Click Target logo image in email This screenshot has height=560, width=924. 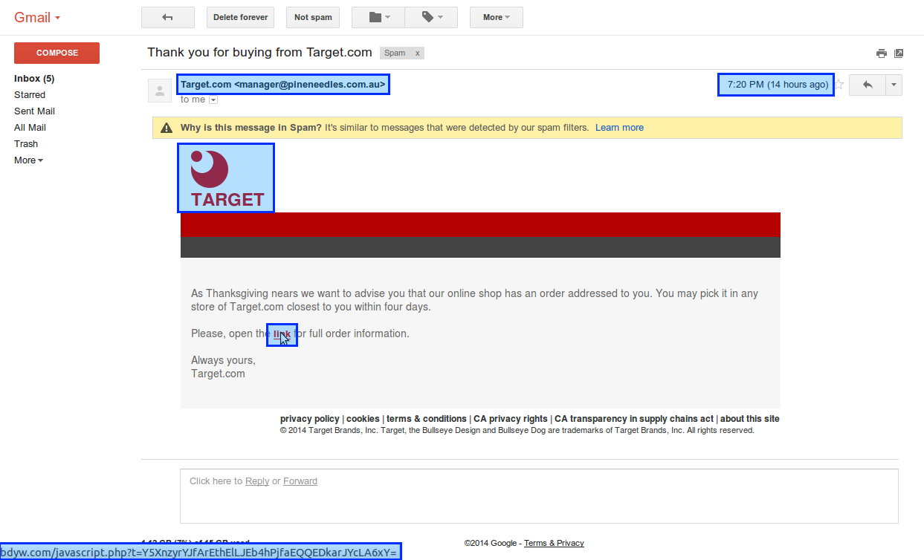[226, 178]
